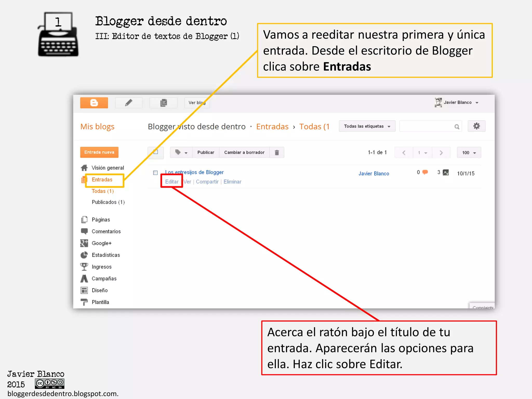The image size is (532, 399).
Task: Click into the search input field
Action: [426, 127]
